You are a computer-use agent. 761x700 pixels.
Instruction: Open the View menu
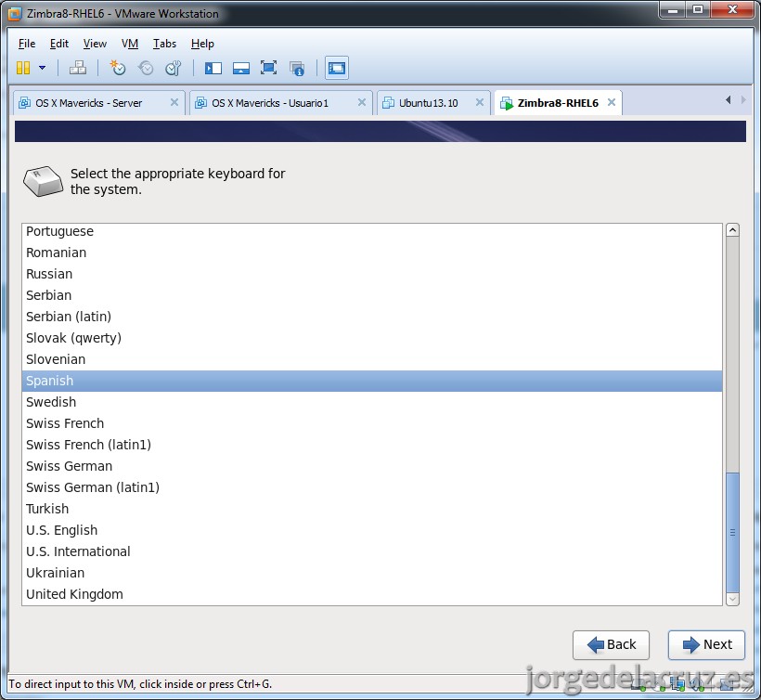pos(95,44)
